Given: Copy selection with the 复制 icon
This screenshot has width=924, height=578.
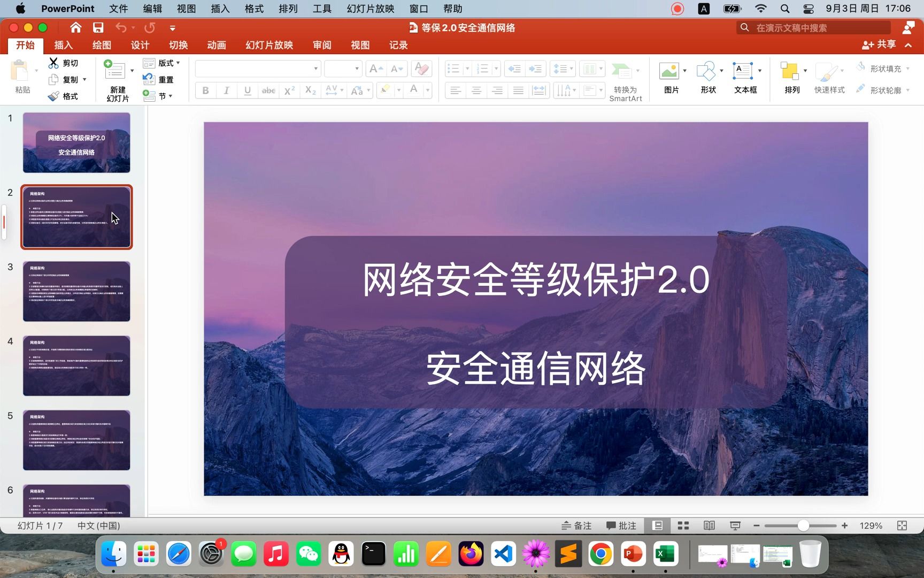Looking at the screenshot, I should pos(53,80).
